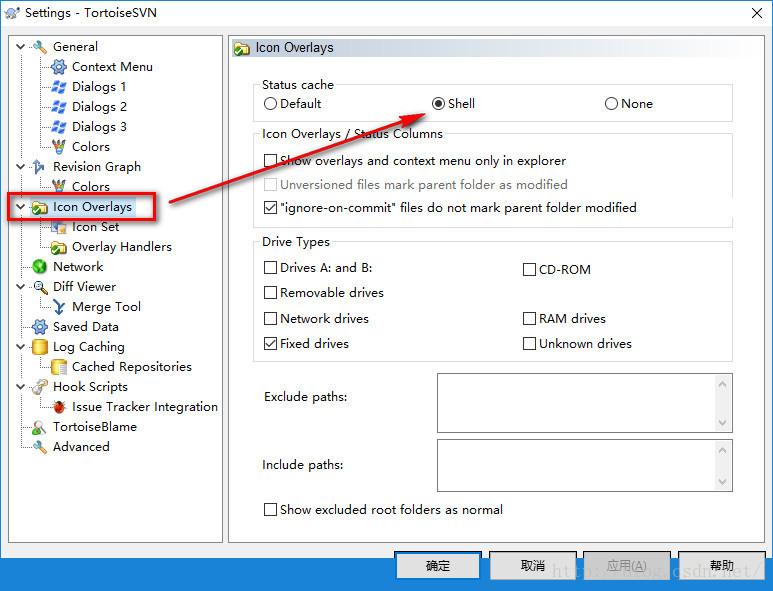Close the Settings window
Image resolution: width=773 pixels, height=591 pixels.
tap(757, 13)
